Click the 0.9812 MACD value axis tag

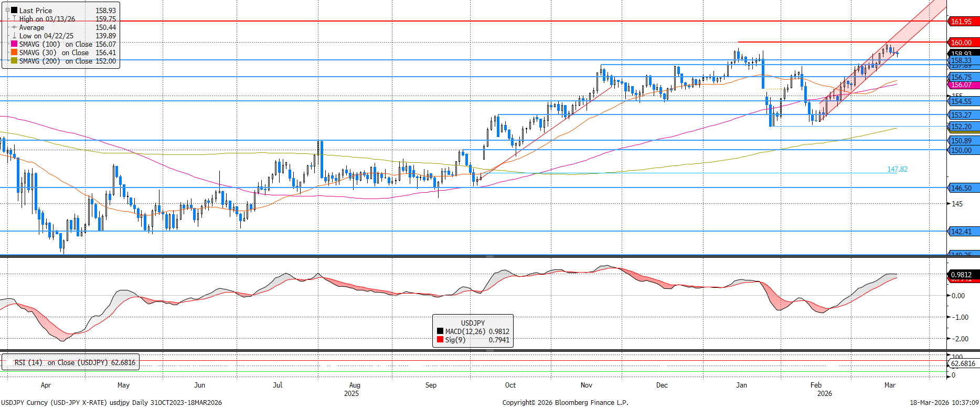(964, 275)
